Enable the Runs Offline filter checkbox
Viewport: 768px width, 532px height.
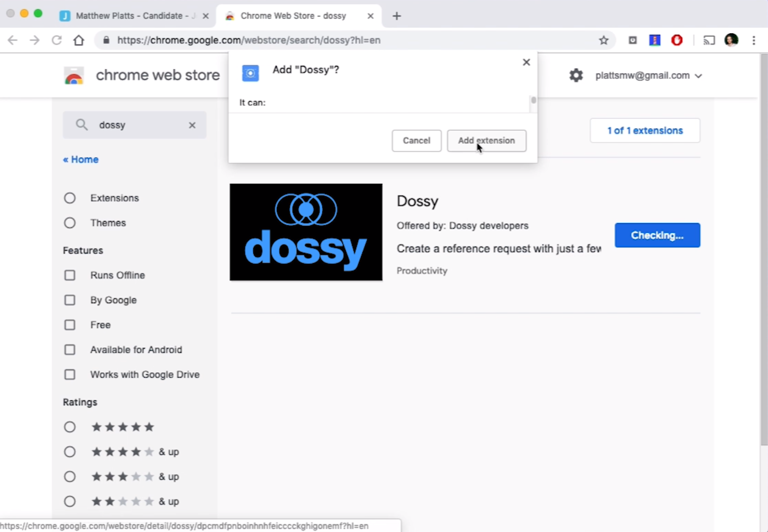[70, 275]
